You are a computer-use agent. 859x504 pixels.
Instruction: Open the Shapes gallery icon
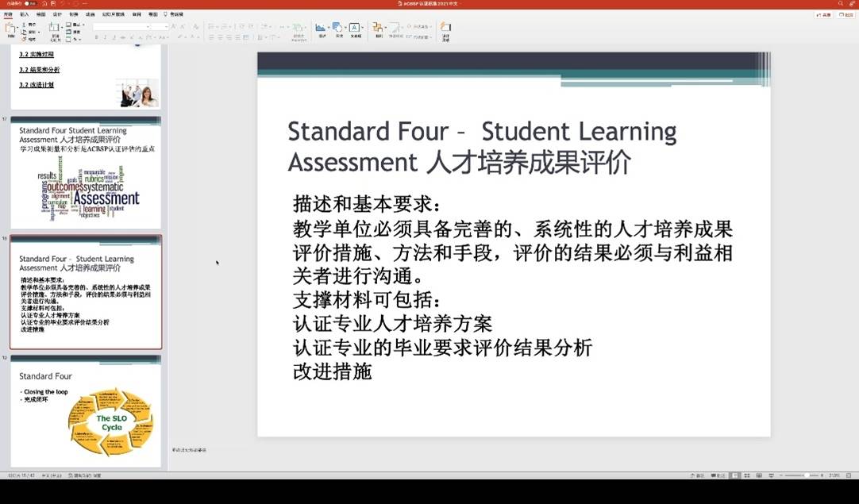338,29
